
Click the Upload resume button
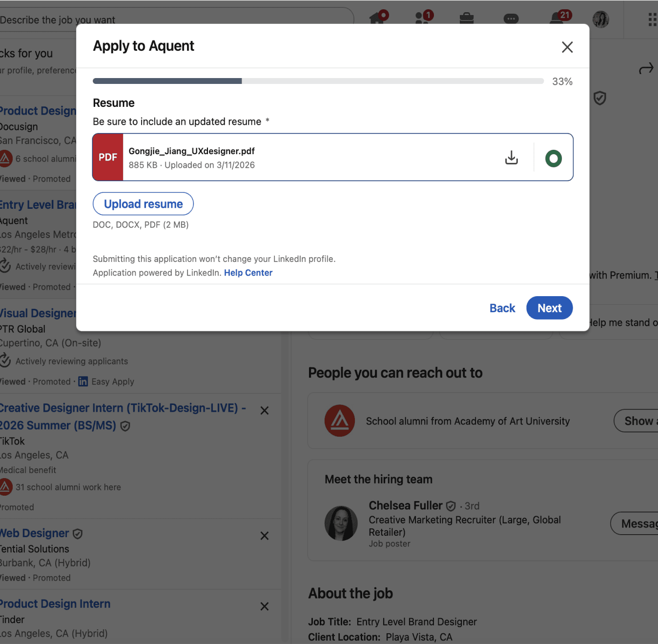[143, 204]
